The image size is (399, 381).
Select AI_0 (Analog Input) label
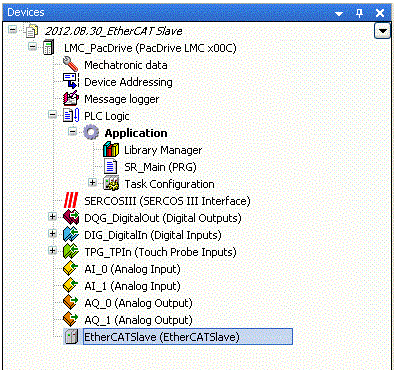[x=132, y=269]
